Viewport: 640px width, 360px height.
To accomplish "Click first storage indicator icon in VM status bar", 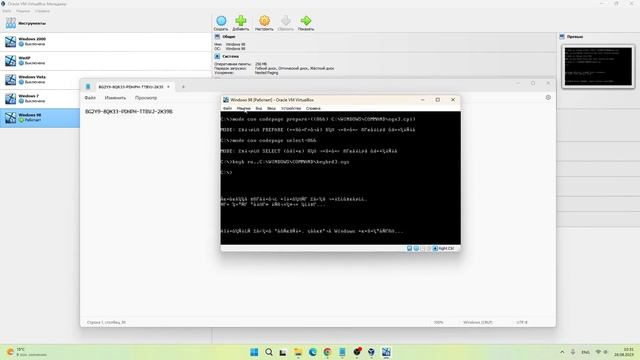I will tap(409, 248).
